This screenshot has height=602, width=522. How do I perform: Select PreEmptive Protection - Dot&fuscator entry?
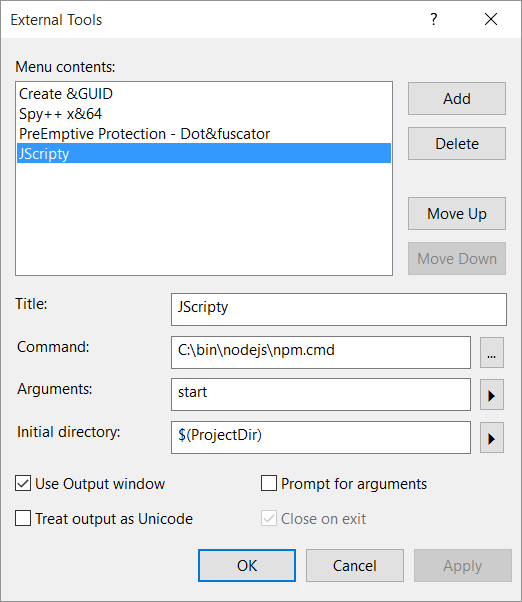point(204,134)
